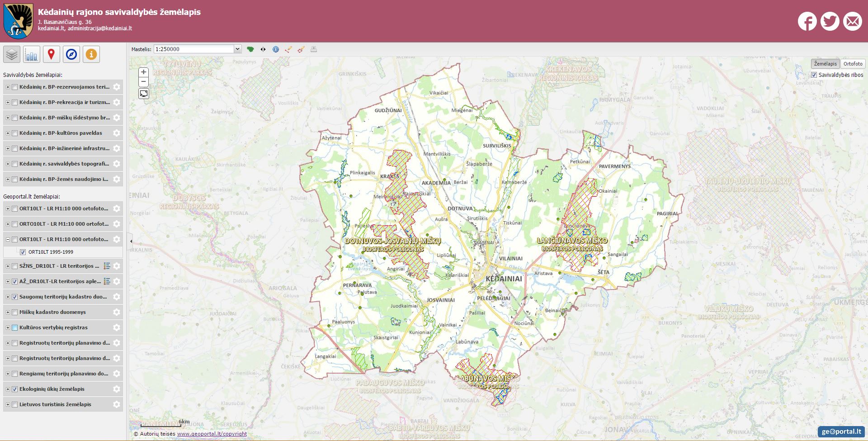Select the red location pin tool
868x441 pixels.
click(x=52, y=55)
